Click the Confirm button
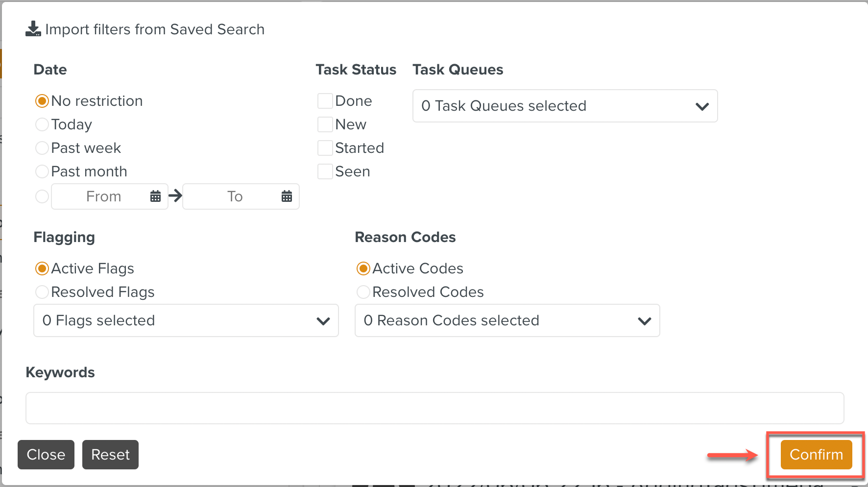 815,455
